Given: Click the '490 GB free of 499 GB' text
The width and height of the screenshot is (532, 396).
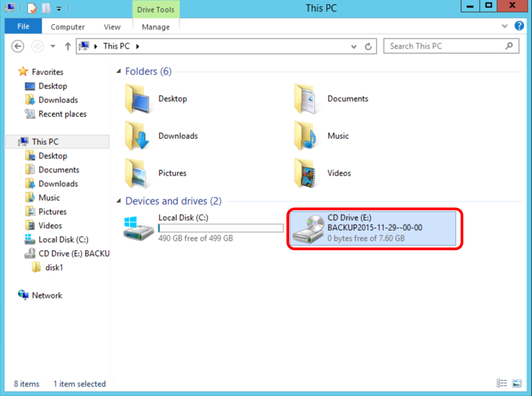Looking at the screenshot, I should pyautogui.click(x=196, y=238).
